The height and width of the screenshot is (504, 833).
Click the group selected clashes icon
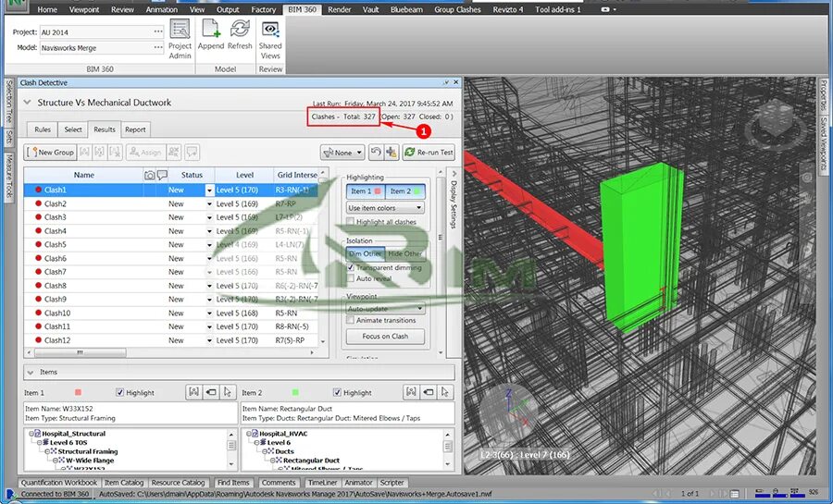[x=84, y=153]
